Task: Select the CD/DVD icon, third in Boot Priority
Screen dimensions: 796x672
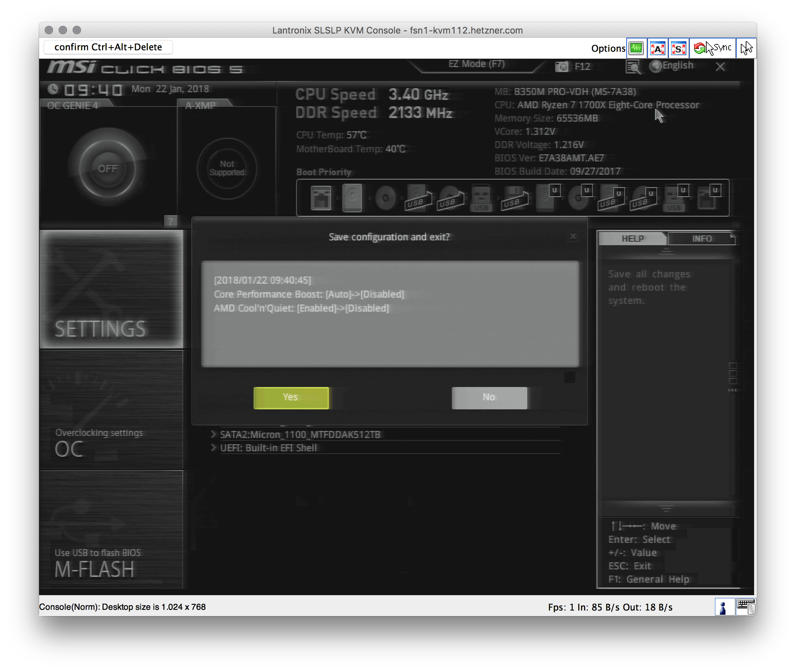Action: point(385,198)
